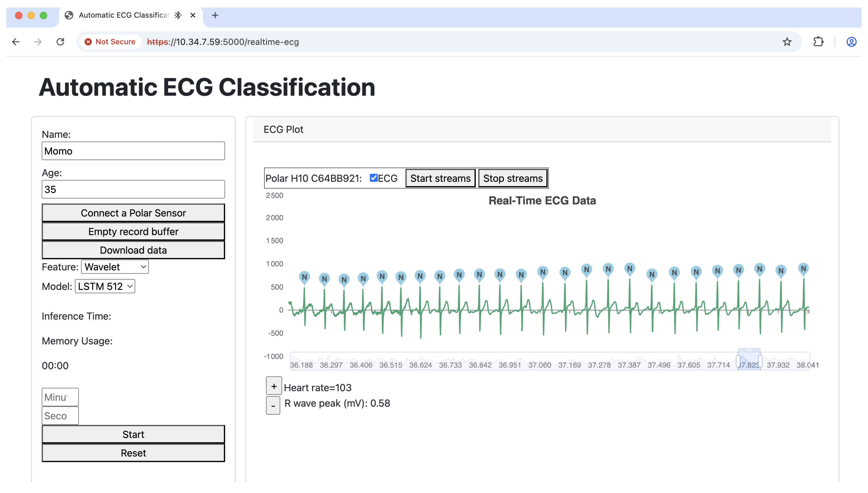Open the browser extensions puzzle icon
Viewport: 868px width, 493px height.
point(818,42)
